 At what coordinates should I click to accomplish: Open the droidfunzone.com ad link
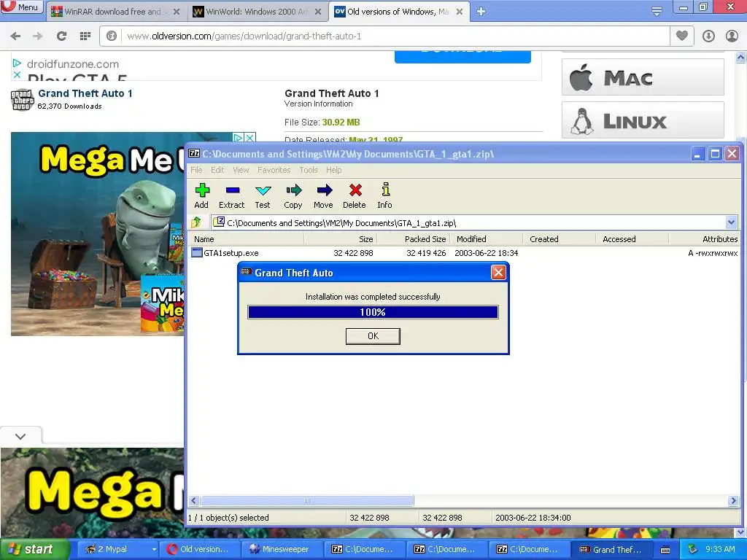coord(73,64)
